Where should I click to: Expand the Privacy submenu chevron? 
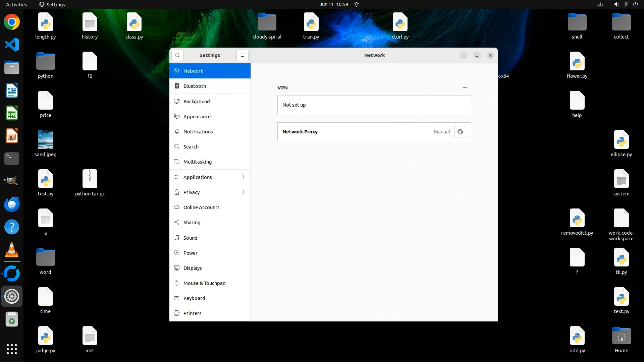point(243,192)
